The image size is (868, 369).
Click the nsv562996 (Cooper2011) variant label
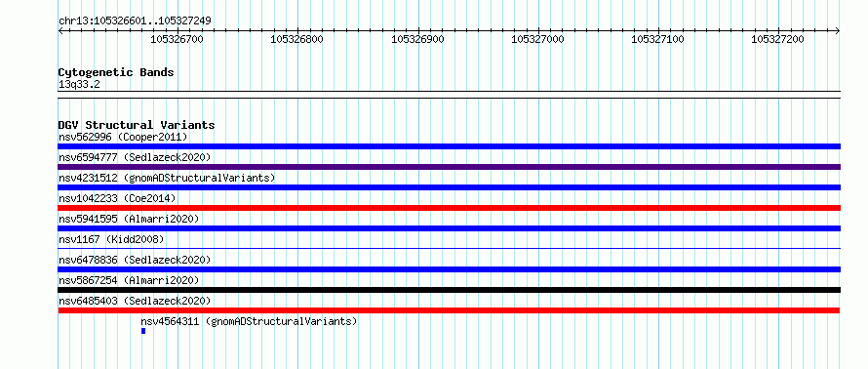(x=123, y=137)
